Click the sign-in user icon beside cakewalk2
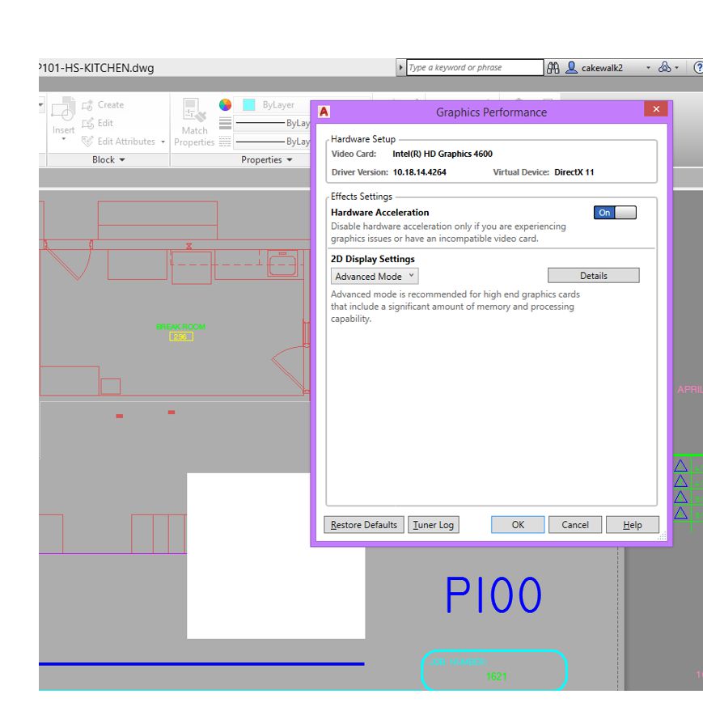Image resolution: width=703 pixels, height=728 pixels. click(572, 67)
